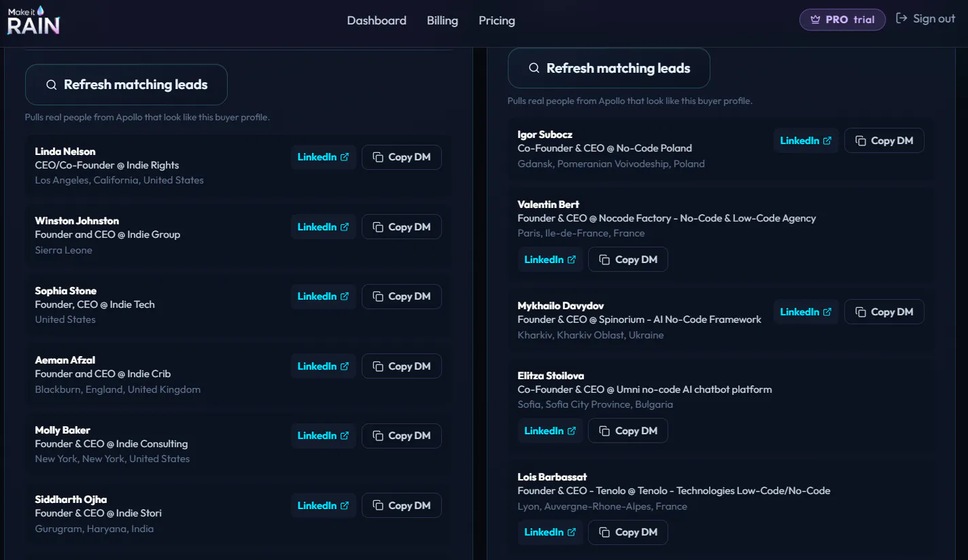The height and width of the screenshot is (560, 968).
Task: Click the Tenolo Low-Code/No-Code title line
Action: [674, 491]
